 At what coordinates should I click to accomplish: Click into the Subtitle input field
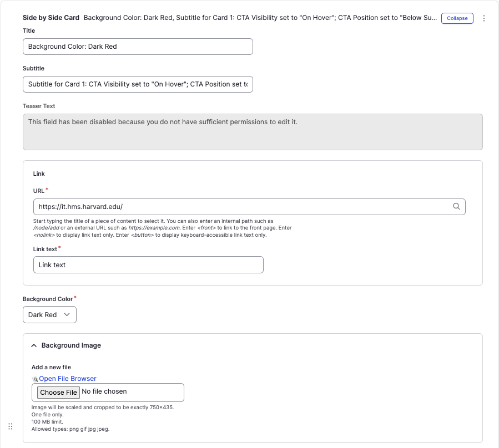pos(138,84)
